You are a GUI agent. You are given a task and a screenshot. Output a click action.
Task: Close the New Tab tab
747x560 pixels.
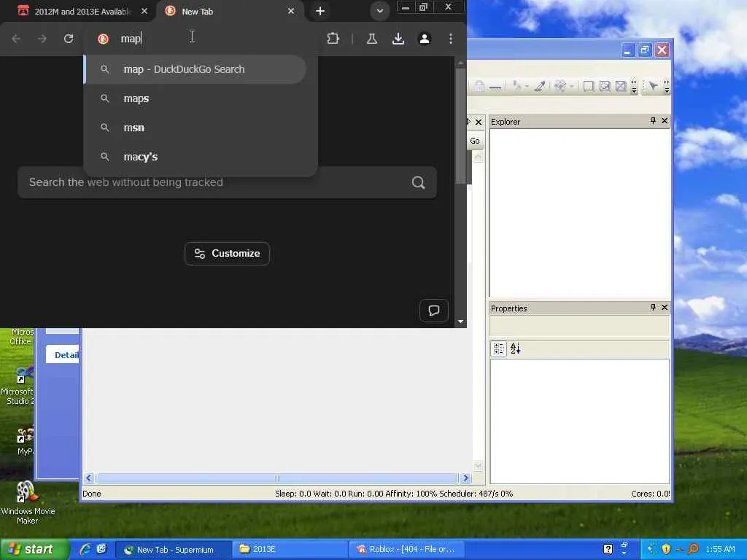pyautogui.click(x=291, y=11)
